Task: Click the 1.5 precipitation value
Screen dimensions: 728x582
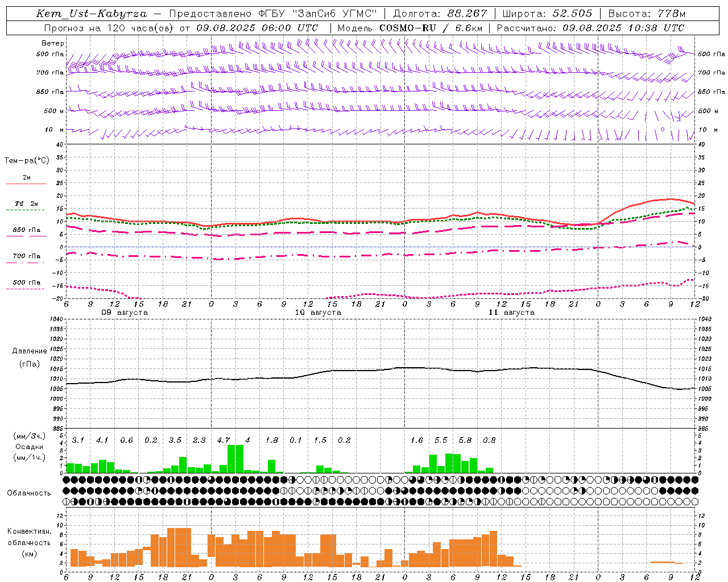Action: point(320,440)
